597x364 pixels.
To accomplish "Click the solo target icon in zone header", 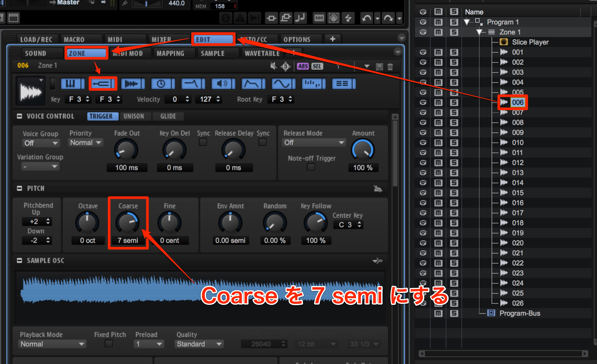I will pyautogui.click(x=286, y=66).
